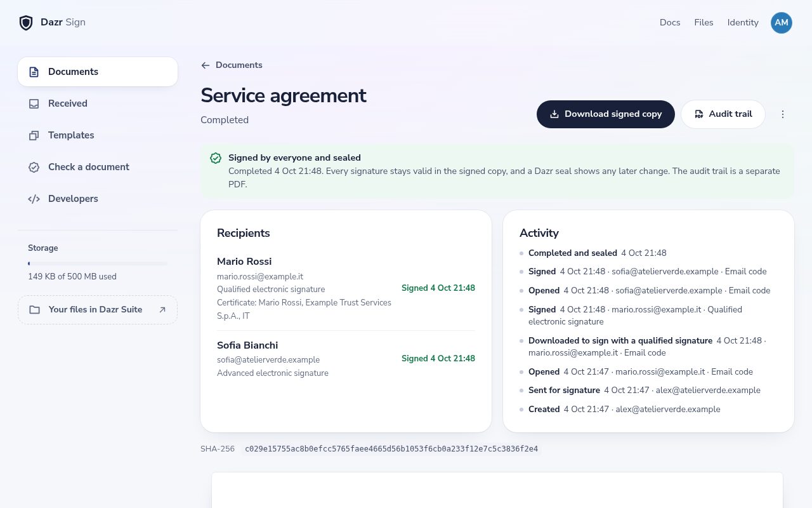Click the storage usage progress bar
The width and height of the screenshot is (812, 508).
98,264
